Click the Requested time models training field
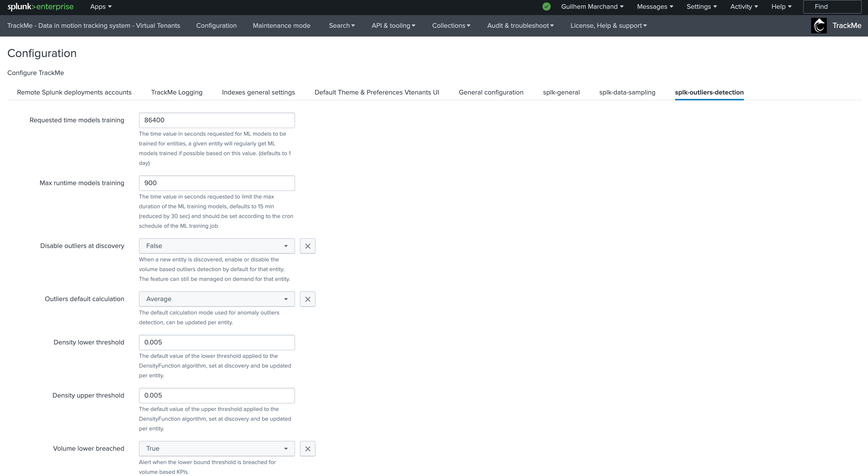The height and width of the screenshot is (476, 868). (217, 121)
